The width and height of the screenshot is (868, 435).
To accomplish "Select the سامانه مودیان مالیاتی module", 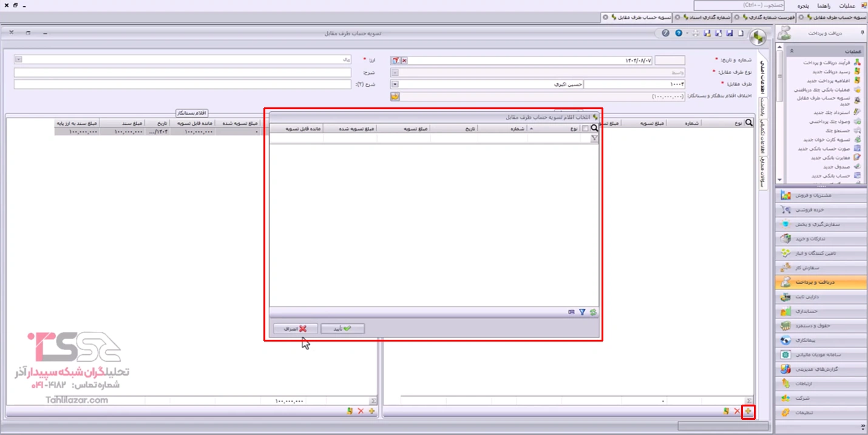I will pos(821,355).
